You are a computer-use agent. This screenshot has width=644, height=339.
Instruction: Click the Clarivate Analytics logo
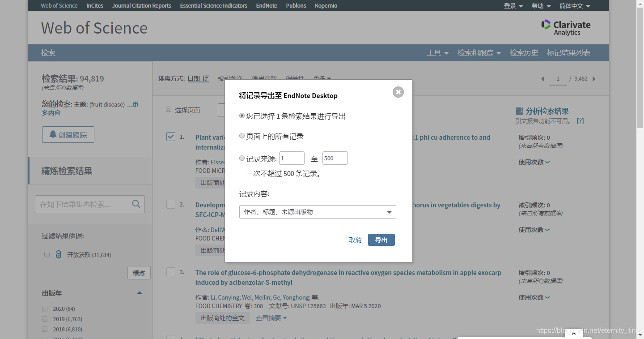point(566,28)
